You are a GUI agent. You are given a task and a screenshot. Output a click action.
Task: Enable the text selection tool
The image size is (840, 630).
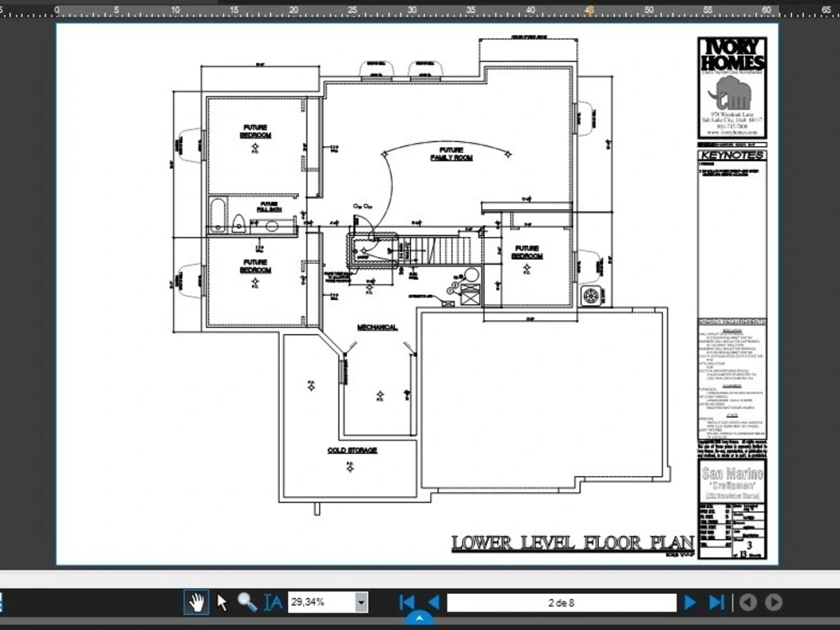[x=270, y=601]
